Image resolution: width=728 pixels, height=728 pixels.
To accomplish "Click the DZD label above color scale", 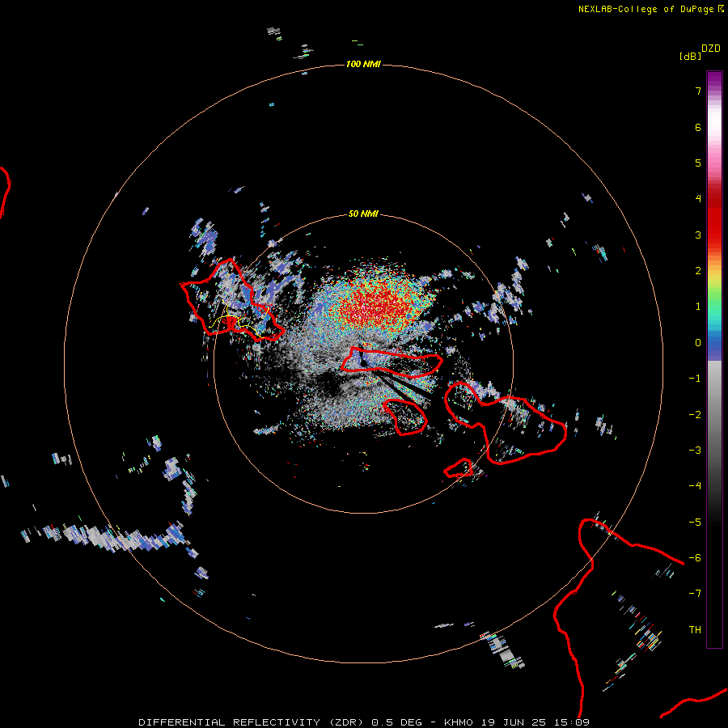I will click(x=710, y=49).
